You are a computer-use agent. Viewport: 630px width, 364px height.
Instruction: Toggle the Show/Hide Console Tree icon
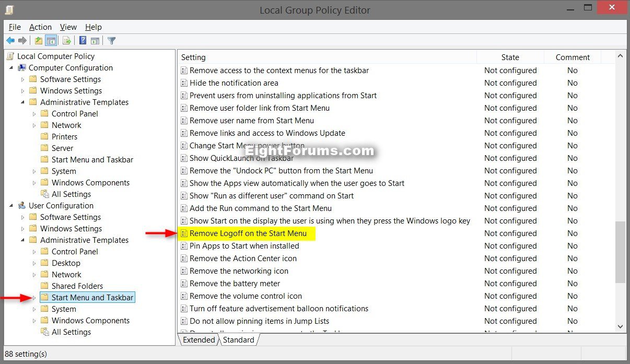[x=51, y=40]
